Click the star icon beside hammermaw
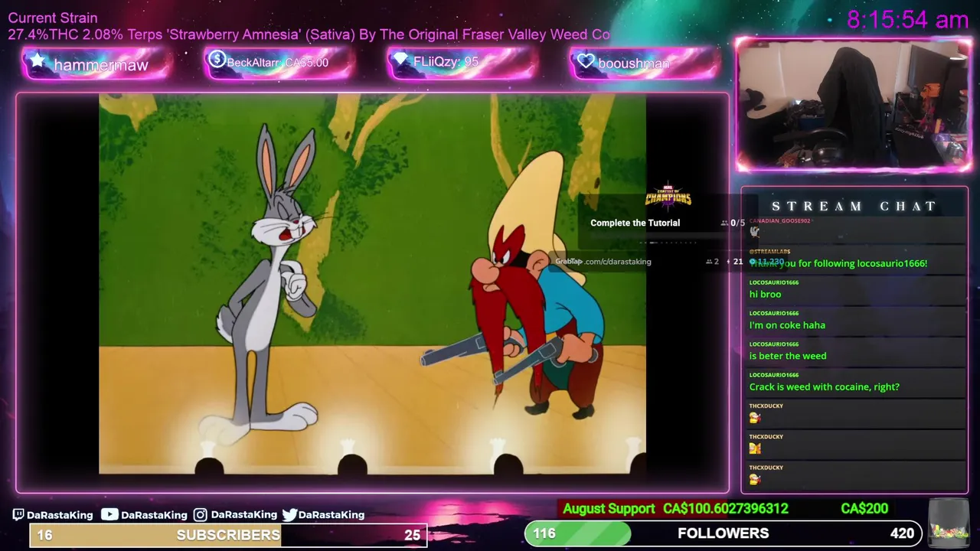This screenshot has height=551, width=980. coord(37,61)
